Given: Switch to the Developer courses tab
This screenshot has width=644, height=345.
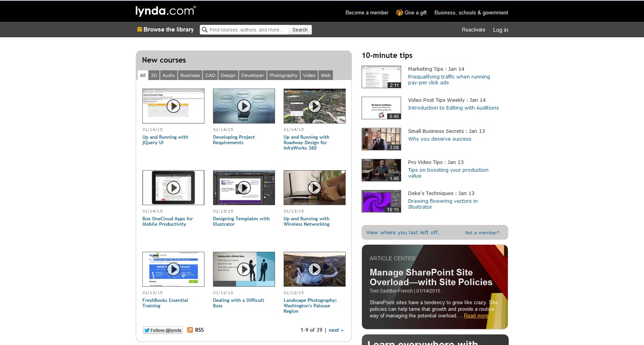Looking at the screenshot, I should pos(253,75).
